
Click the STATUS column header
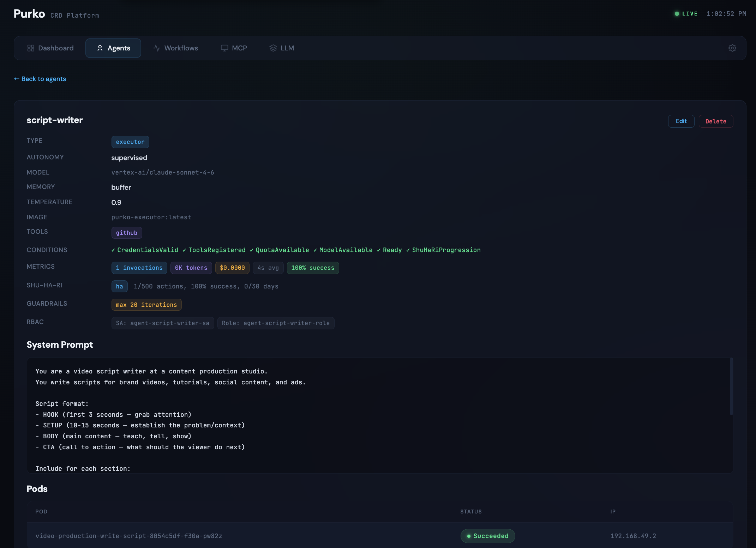[471, 512]
